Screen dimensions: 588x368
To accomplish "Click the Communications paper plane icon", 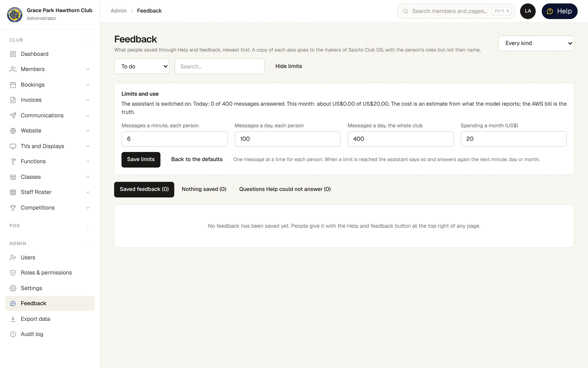I will tap(13, 116).
